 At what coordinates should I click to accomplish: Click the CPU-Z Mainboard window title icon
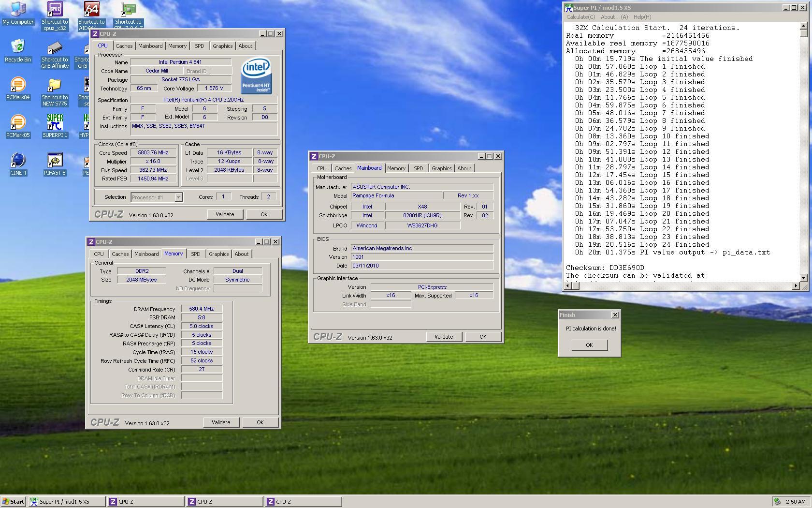pos(314,156)
